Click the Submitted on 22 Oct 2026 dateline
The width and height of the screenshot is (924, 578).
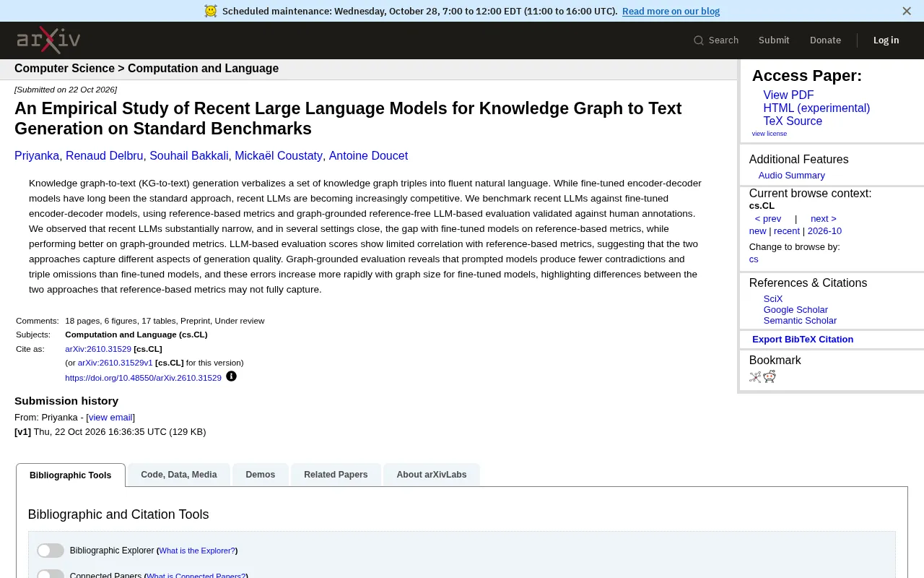[x=66, y=90]
